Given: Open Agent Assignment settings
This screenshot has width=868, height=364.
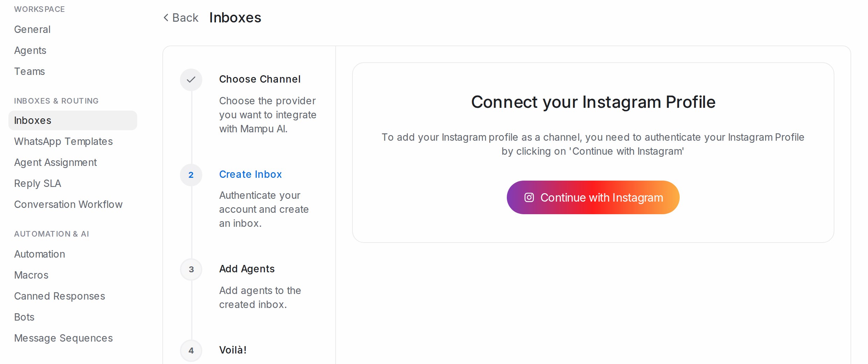Looking at the screenshot, I should (x=73, y=162).
